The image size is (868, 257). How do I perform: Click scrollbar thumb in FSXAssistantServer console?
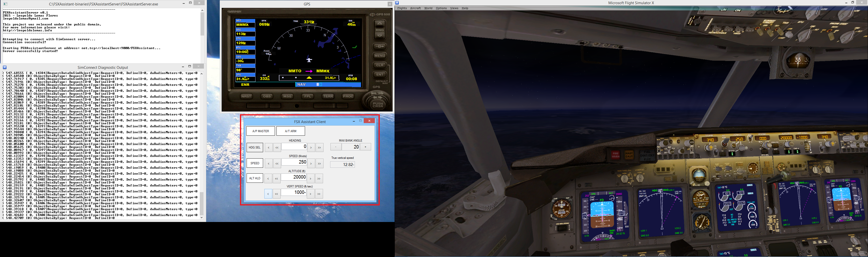pos(202,24)
